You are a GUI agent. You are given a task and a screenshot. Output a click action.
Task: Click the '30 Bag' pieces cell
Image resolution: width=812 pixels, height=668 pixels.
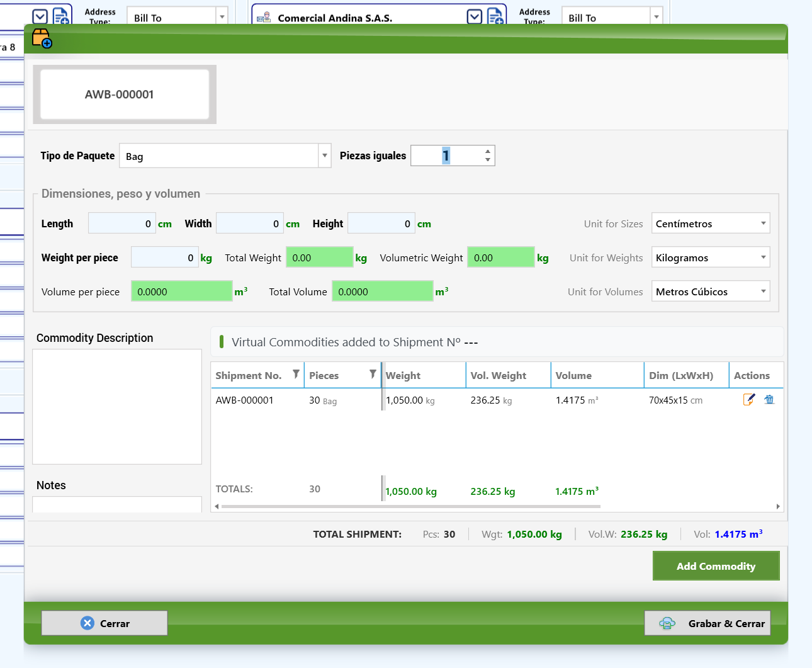(323, 400)
